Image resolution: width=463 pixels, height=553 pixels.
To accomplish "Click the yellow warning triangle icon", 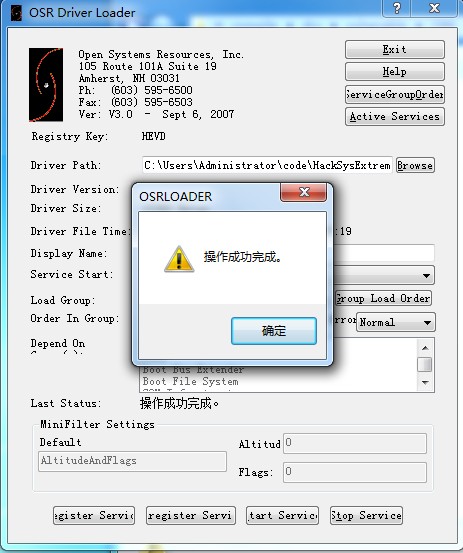I will (179, 259).
